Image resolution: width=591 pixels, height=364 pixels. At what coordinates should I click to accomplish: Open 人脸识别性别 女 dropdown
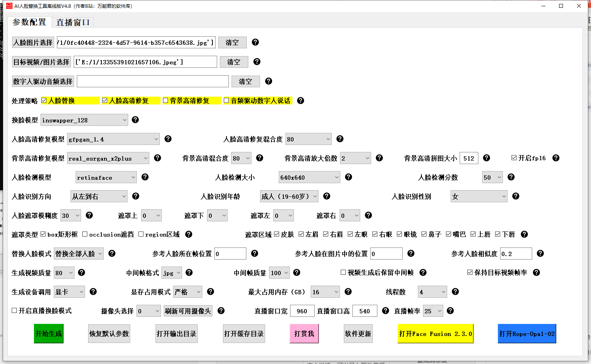(x=479, y=196)
